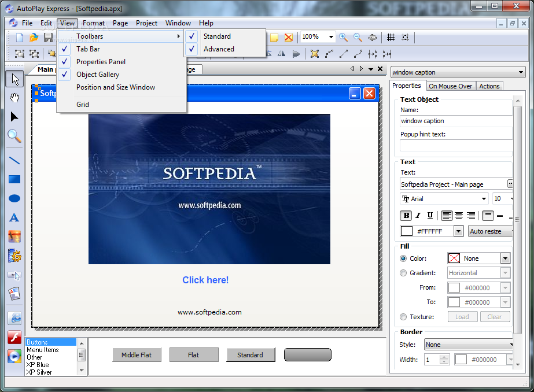Click the Middle Flat gallery button
534x392 pixels.
click(137, 355)
